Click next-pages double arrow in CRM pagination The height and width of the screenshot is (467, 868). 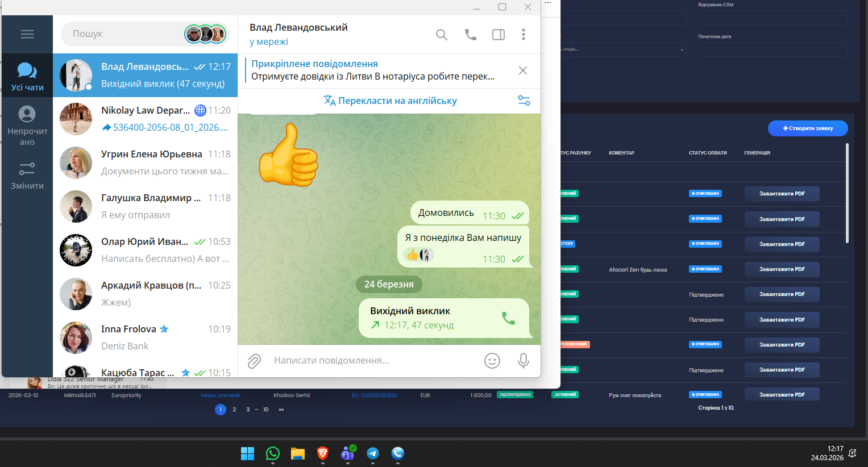[x=281, y=410]
